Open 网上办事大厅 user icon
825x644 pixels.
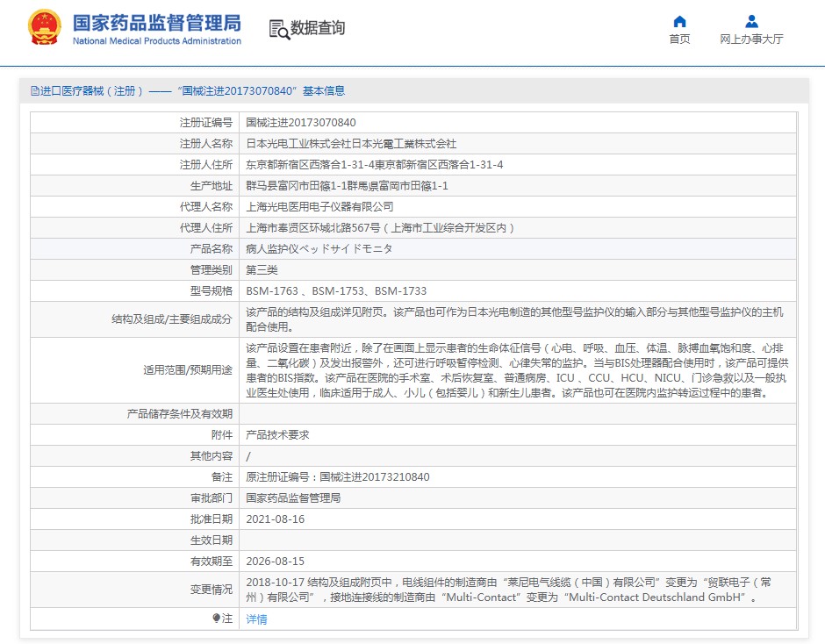tap(751, 22)
